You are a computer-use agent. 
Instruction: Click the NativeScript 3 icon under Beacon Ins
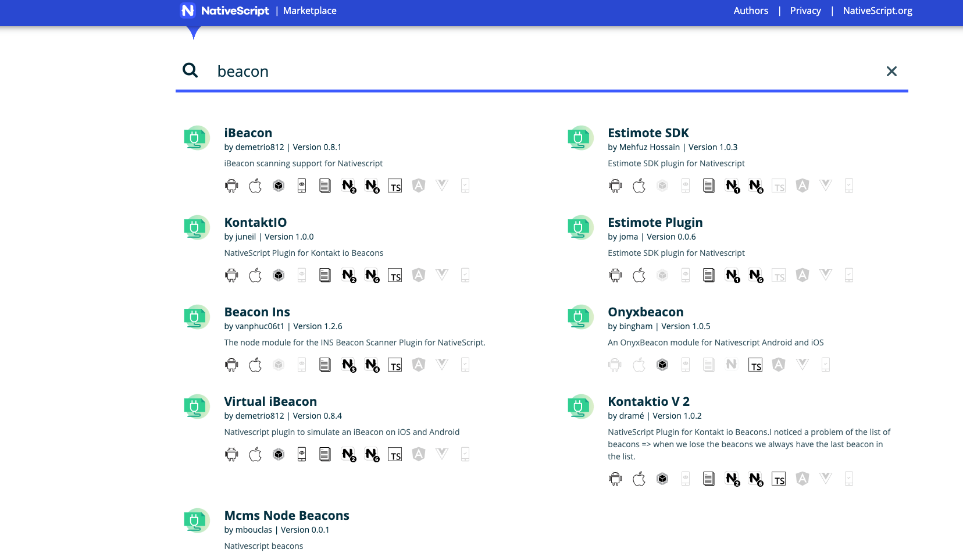coord(348,365)
